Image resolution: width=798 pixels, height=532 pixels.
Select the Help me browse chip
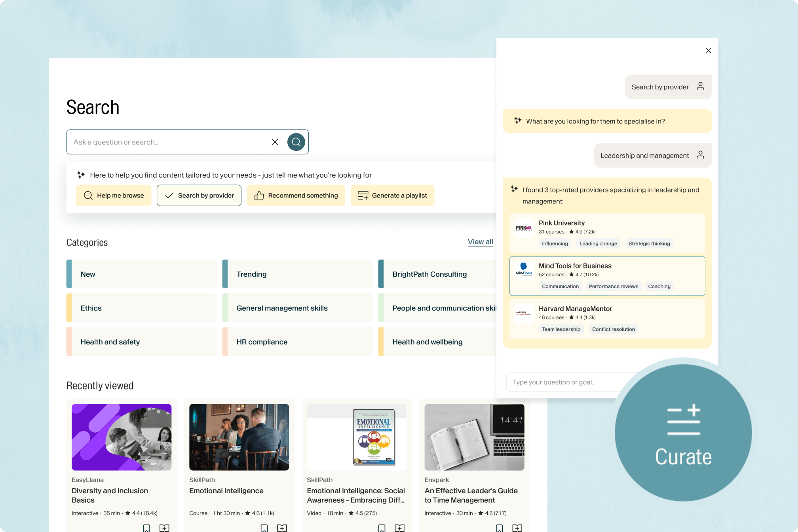click(x=114, y=196)
